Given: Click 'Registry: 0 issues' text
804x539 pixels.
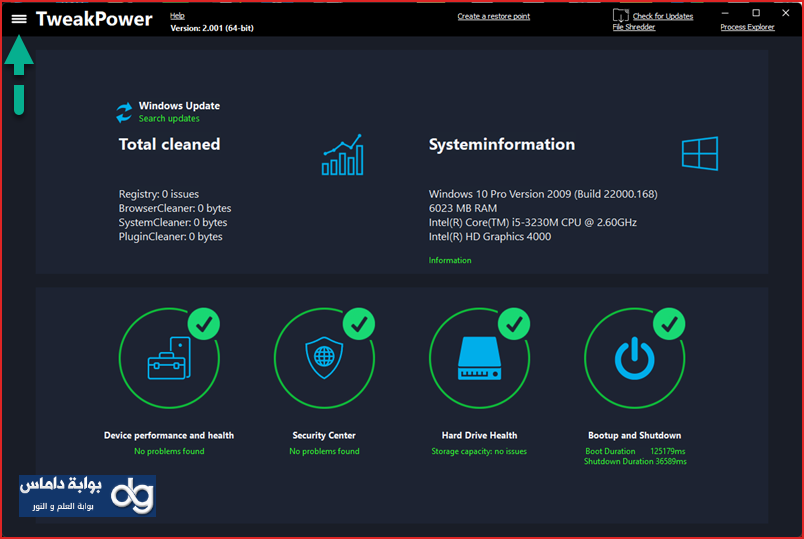Looking at the screenshot, I should [159, 194].
